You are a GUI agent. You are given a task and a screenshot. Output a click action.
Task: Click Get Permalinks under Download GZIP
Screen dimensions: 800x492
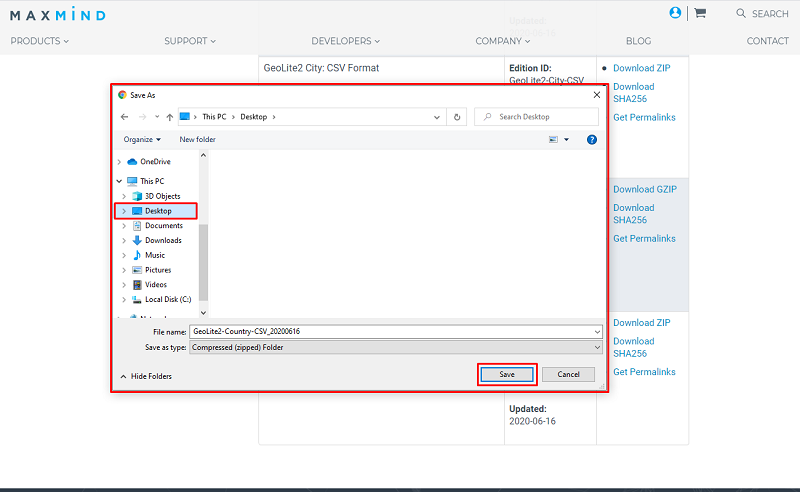(x=644, y=238)
